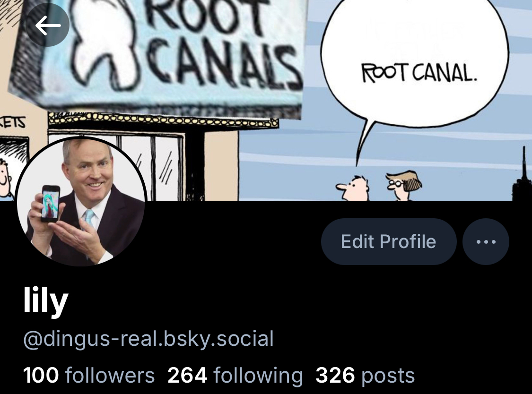Screen dimensions: 532x394
Task: Click the smartphone held in the avatar photo
Action: point(51,203)
